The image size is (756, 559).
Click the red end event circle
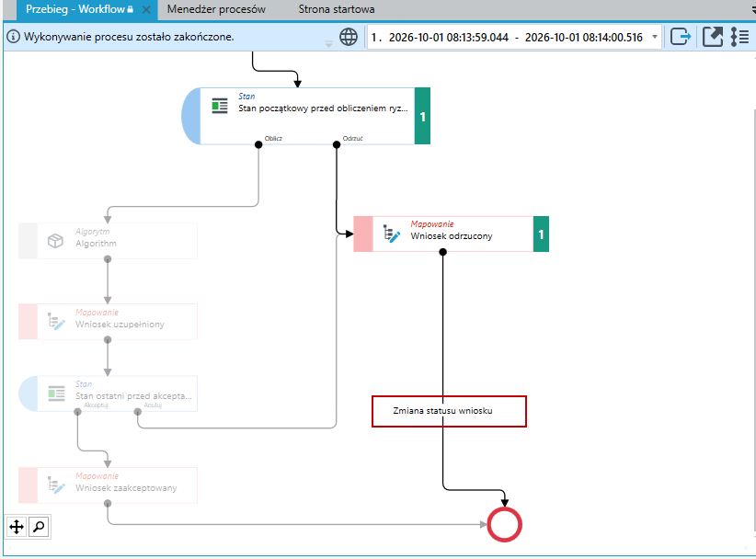(504, 524)
